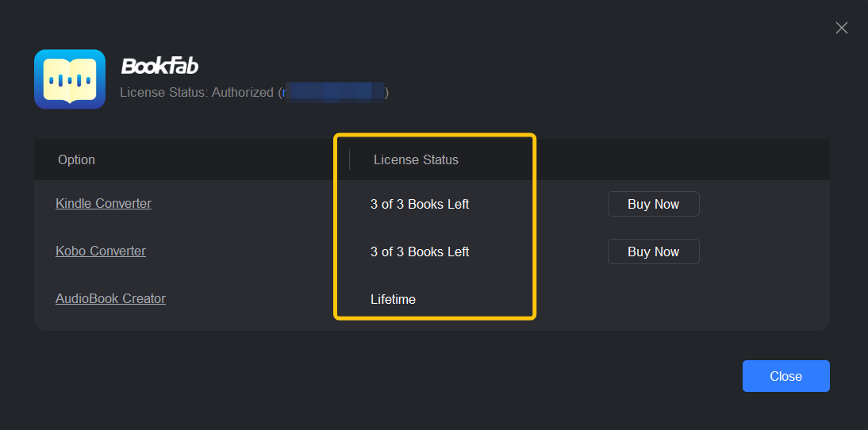Click the X icon in the dialog corner
The image size is (868, 430).
[842, 28]
